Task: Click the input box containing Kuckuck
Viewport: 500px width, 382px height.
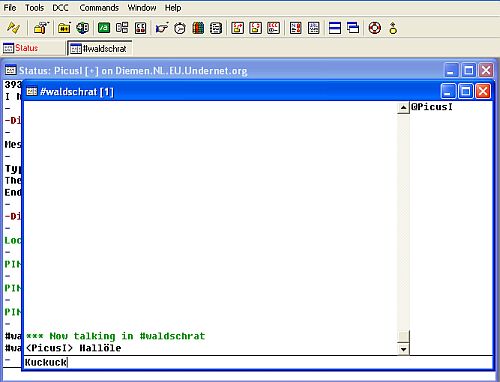Action: [258, 362]
